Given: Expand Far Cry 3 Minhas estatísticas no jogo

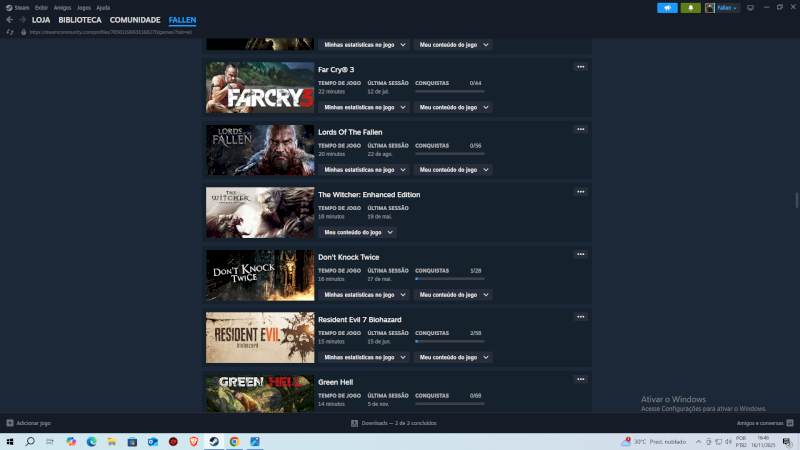Looking at the screenshot, I should 364,107.
